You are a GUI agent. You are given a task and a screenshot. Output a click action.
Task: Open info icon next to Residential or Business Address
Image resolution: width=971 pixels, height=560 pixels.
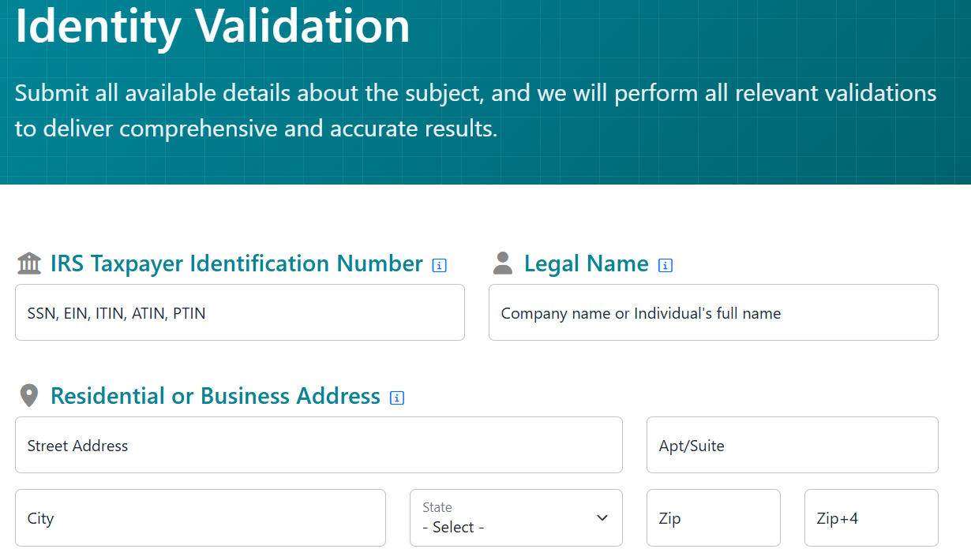click(398, 398)
